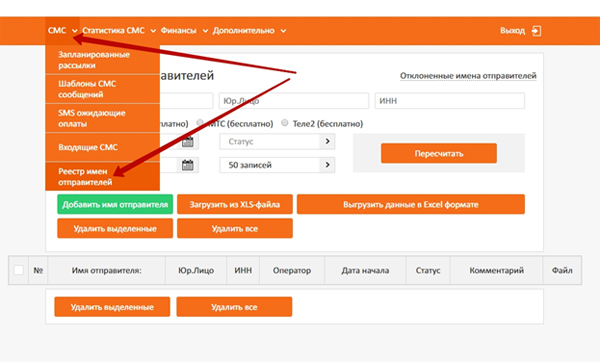The image size is (600, 362).
Task: Click the upper Удалить все button
Action: tap(235, 228)
